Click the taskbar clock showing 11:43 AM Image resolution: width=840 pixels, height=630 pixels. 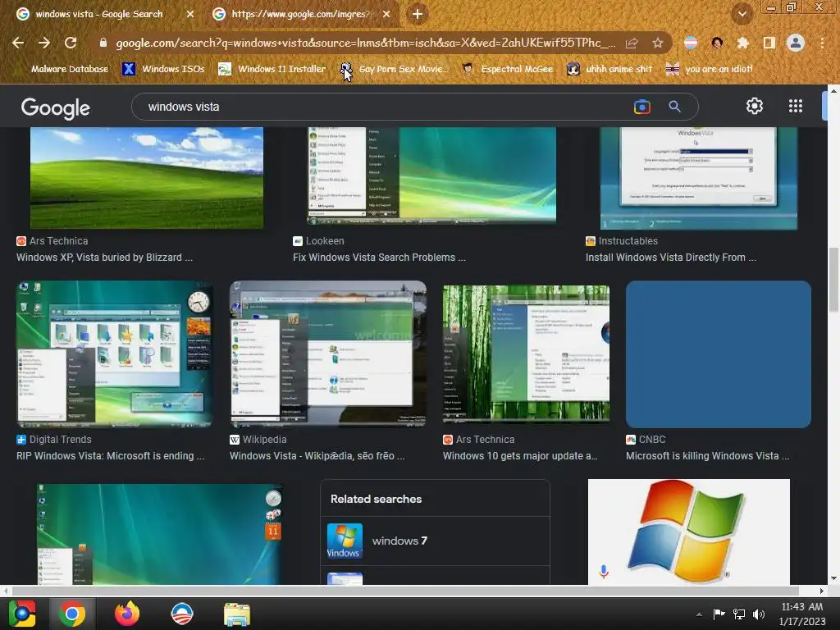[x=802, y=614]
